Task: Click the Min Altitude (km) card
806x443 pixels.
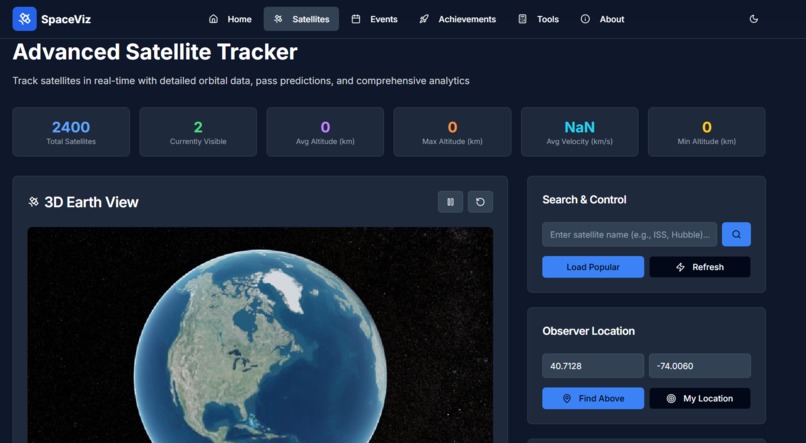Action: (707, 132)
